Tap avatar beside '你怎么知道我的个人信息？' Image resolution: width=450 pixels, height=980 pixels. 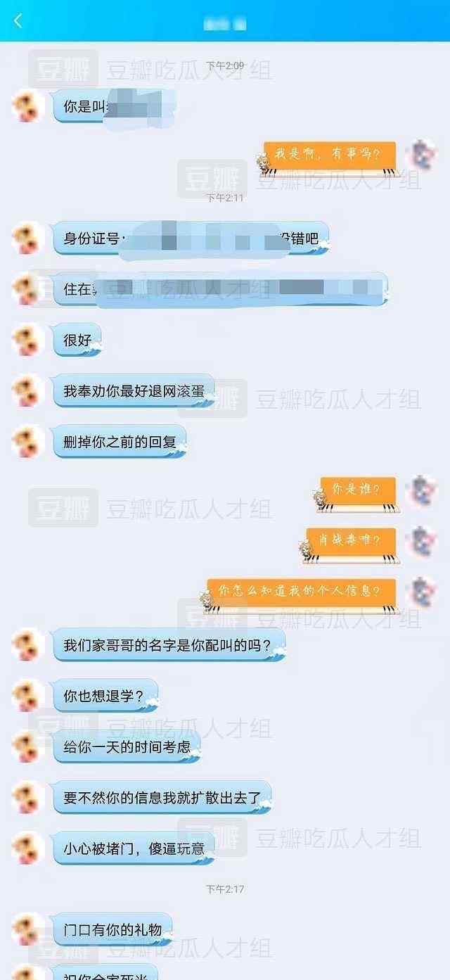pyautogui.click(x=423, y=591)
